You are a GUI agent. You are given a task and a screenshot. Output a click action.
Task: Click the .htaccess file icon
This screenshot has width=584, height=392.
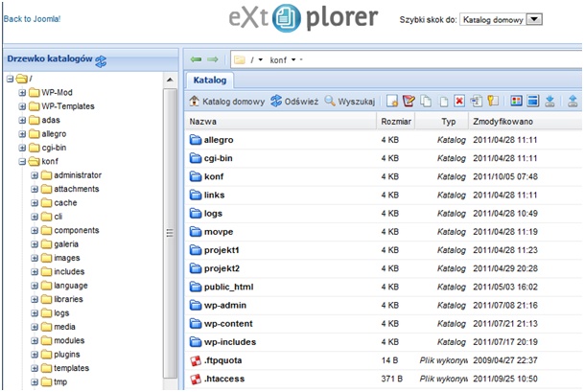pos(196,379)
